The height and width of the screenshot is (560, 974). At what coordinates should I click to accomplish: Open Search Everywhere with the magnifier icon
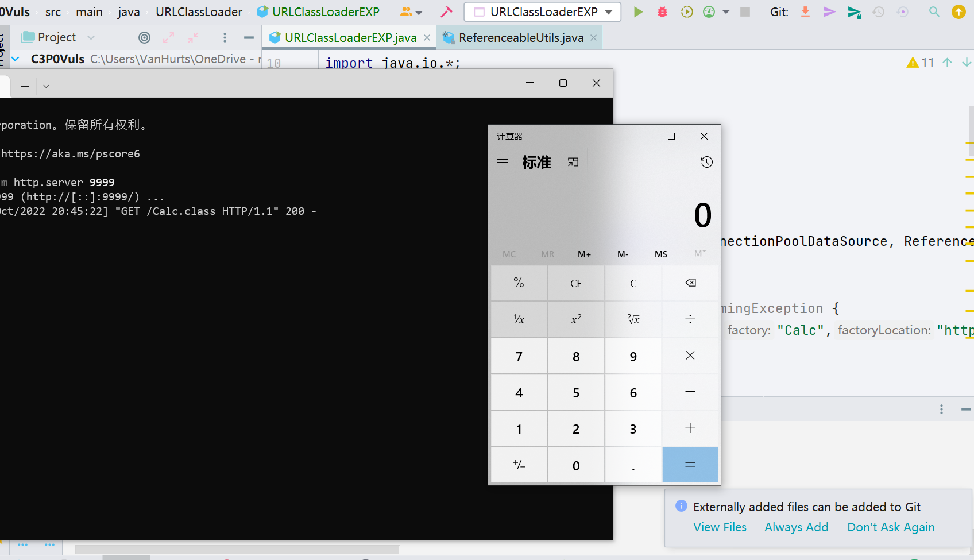click(934, 11)
